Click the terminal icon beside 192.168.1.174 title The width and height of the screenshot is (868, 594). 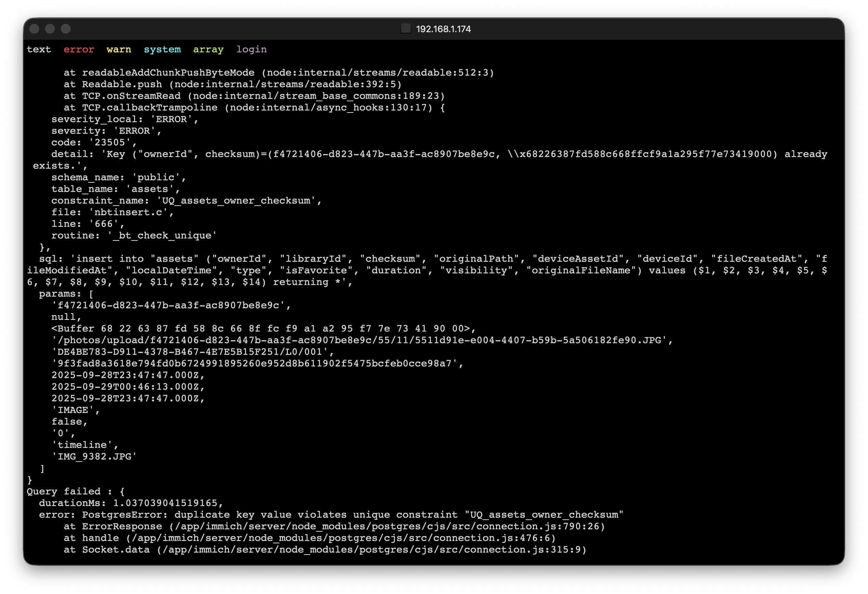tap(406, 29)
